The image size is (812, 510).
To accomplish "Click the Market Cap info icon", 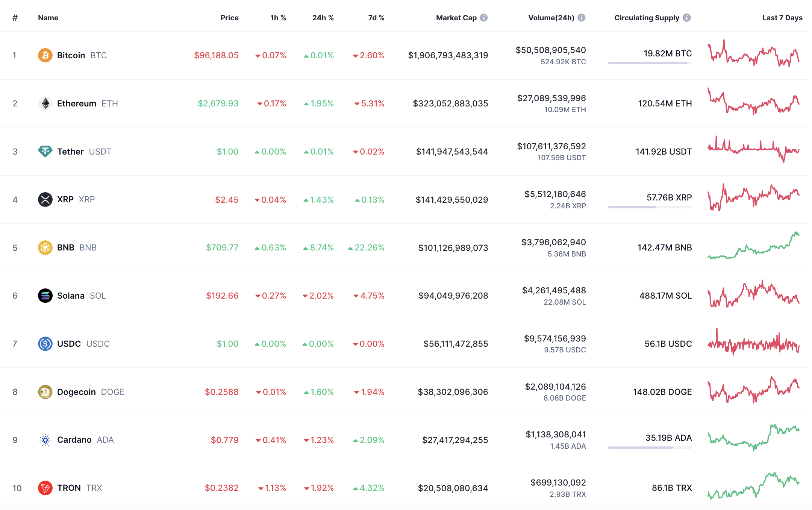I will (x=484, y=18).
